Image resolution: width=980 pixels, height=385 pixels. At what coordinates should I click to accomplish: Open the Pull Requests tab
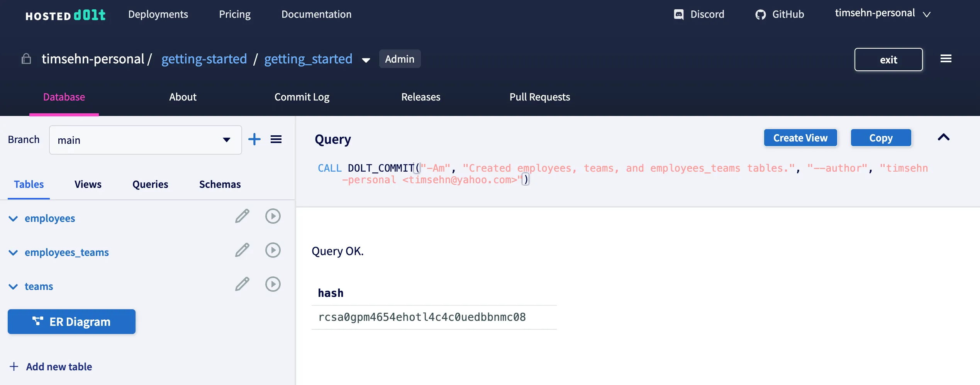(x=539, y=97)
